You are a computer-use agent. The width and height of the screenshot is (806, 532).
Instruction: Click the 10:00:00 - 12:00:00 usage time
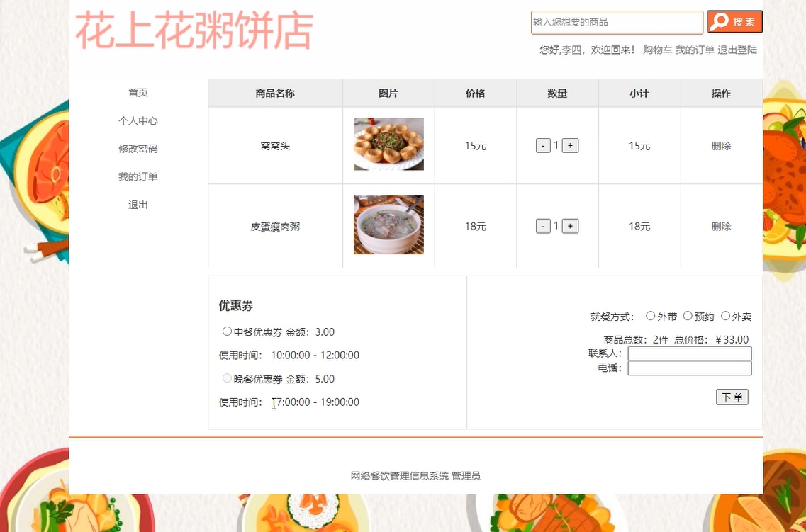(315, 355)
